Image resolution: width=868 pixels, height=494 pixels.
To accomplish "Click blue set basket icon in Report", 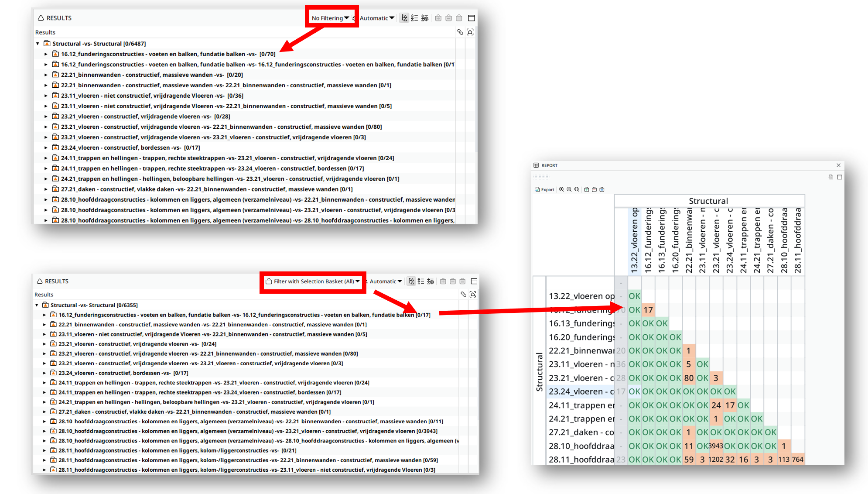I will 602,189.
